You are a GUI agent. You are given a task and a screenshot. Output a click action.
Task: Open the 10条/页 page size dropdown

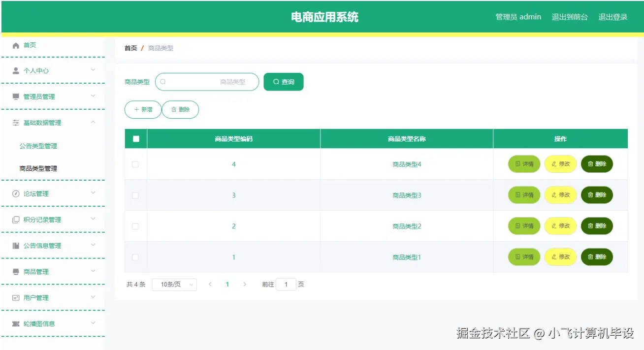point(174,284)
